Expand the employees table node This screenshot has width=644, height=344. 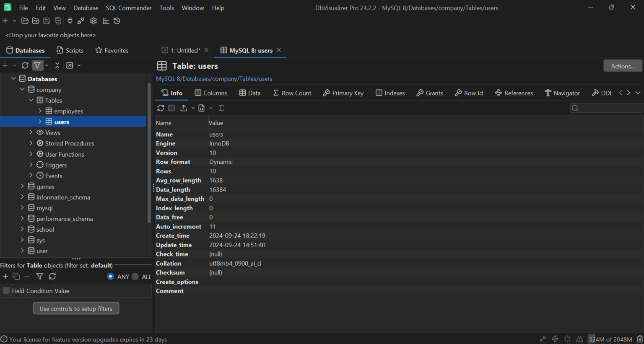(39, 111)
